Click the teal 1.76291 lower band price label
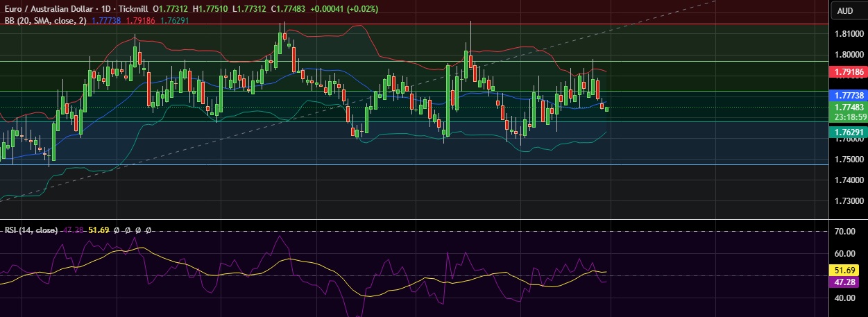 (x=849, y=131)
